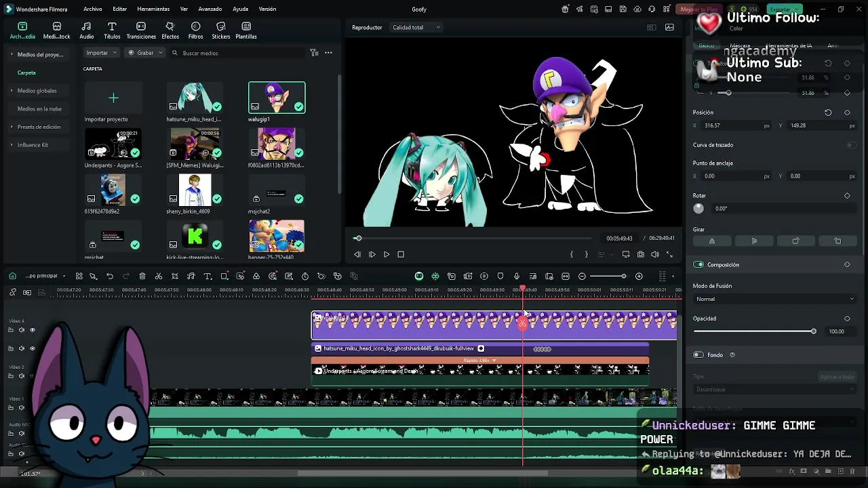
Task: Click the crop icon in timeline toolbar
Action: [175, 276]
